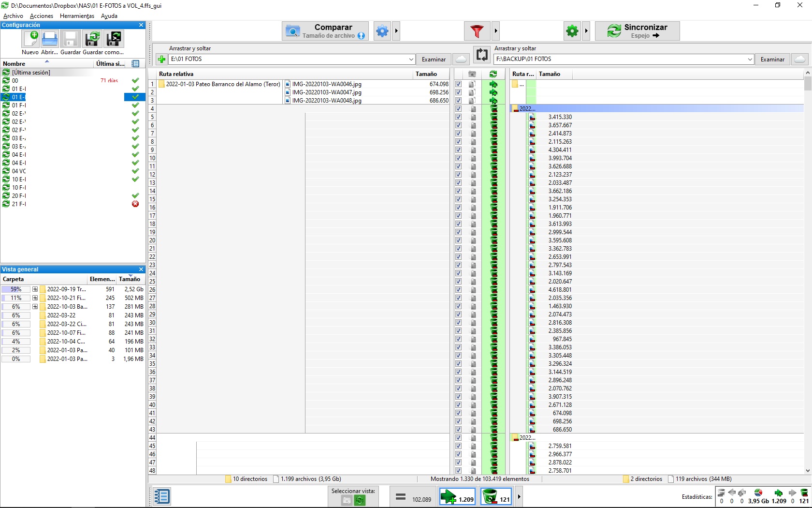Click the red error icon for 21 F-I
Image resolution: width=812 pixels, height=508 pixels.
[135, 204]
